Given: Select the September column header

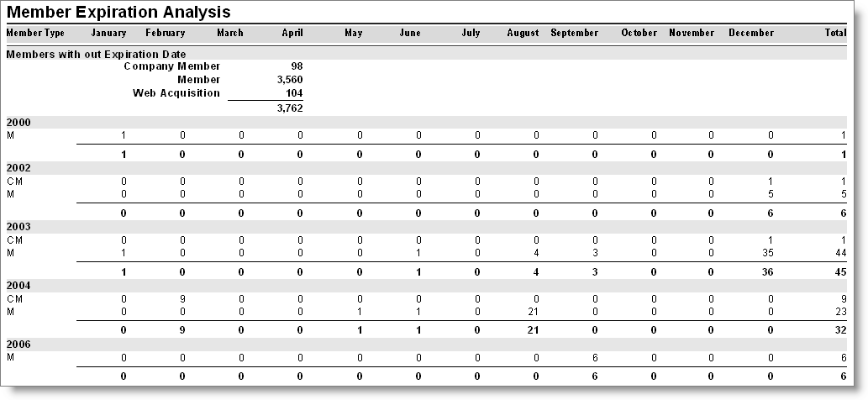Looking at the screenshot, I should (575, 33).
